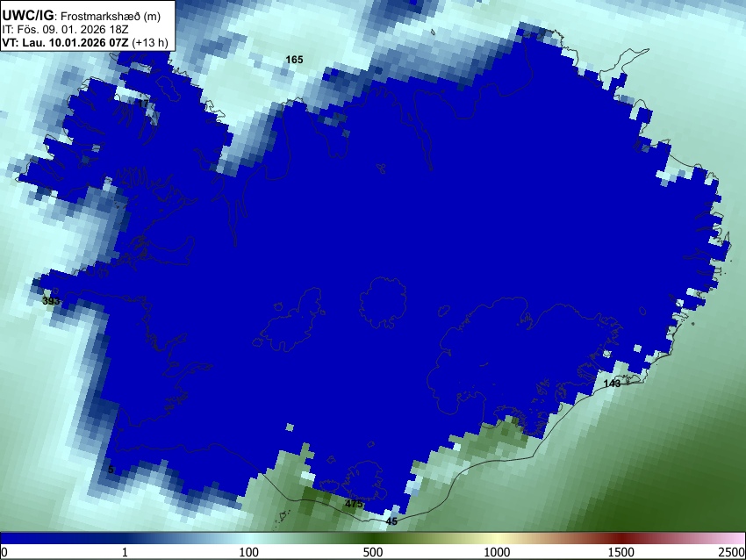Click the 1 label on color scale
Viewport: 746px width, 560px height.
coord(125,552)
